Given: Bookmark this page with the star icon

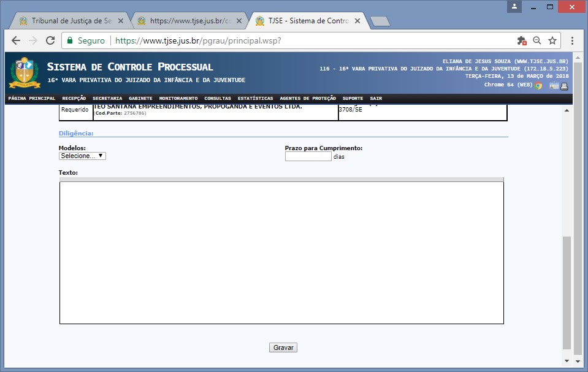Looking at the screenshot, I should 552,40.
